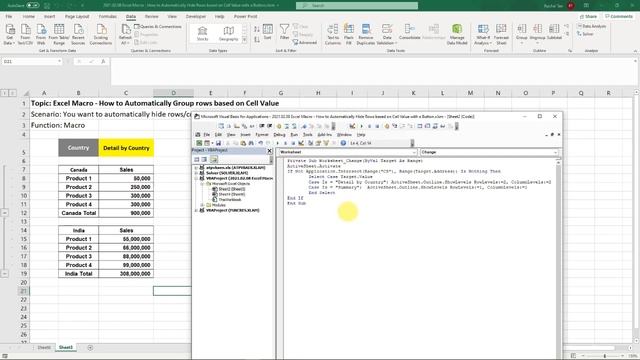Open the Worksheet object dropdown in VBA
640x360 pixels.
click(414, 152)
